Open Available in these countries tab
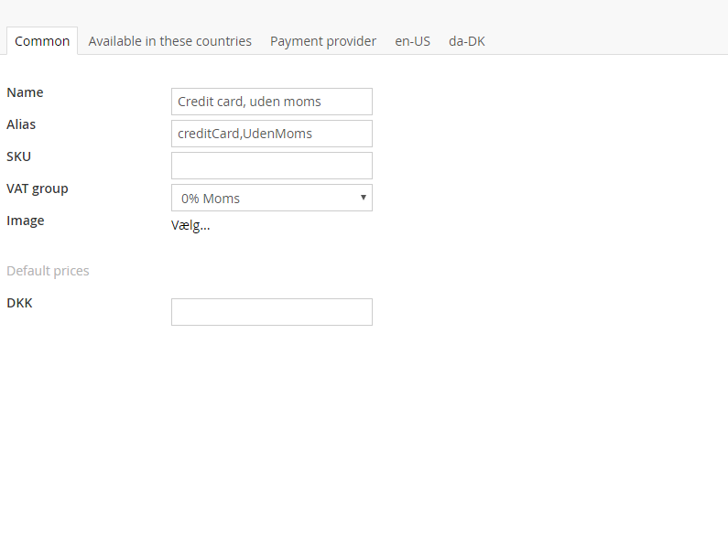The image size is (728, 560). 170,41
